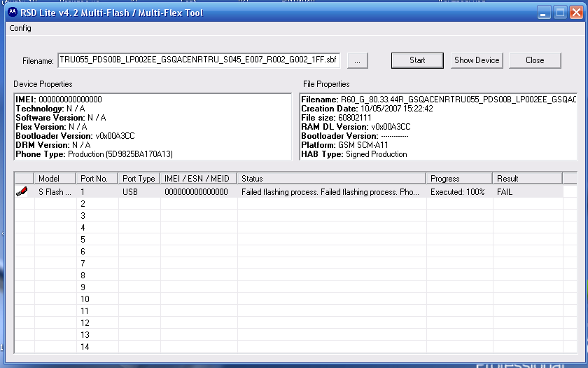Click the Executed: 100% progress cell
The width and height of the screenshot is (588, 368).
(x=458, y=192)
